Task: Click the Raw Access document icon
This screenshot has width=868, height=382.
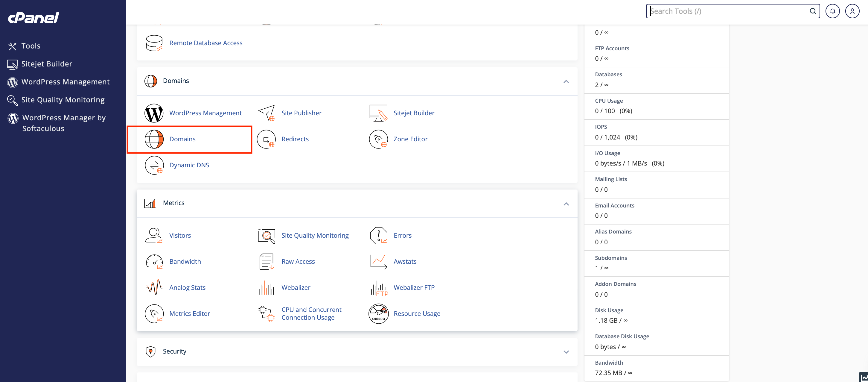Action: (x=266, y=262)
